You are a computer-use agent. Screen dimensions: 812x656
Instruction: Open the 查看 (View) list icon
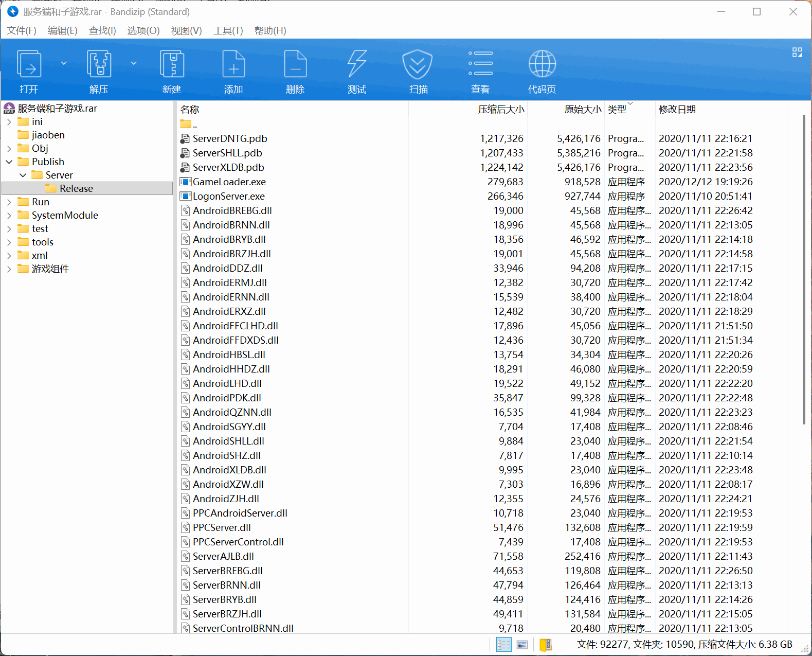(480, 65)
